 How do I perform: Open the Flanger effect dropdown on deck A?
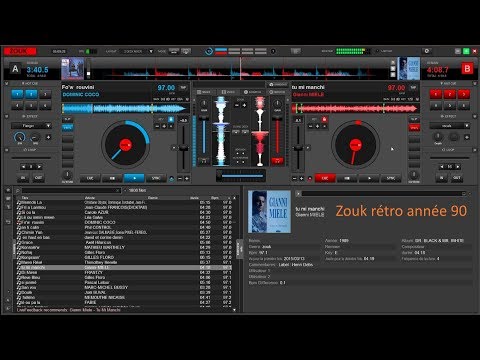click(x=31, y=126)
